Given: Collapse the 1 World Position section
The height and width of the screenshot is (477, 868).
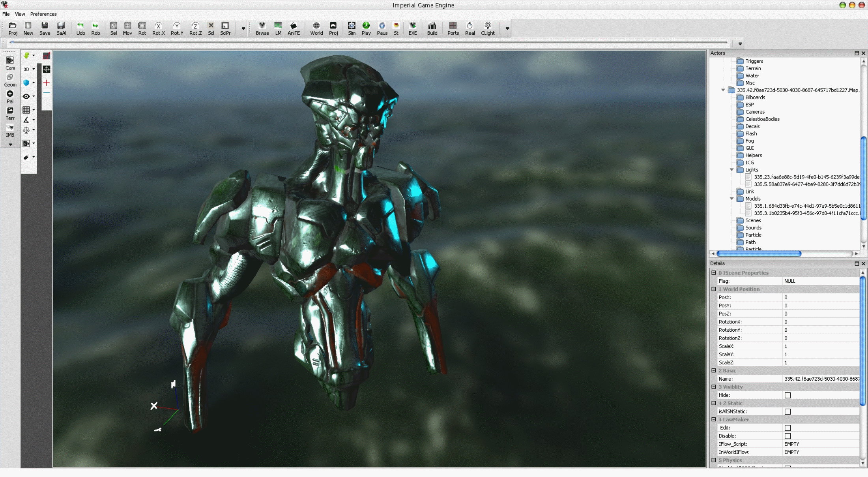Looking at the screenshot, I should [713, 289].
